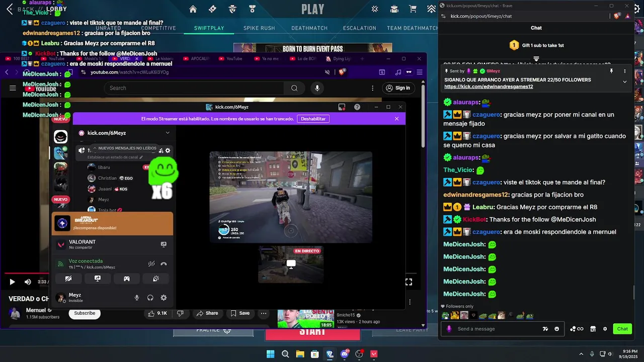Click the YouTube search magnifier button
The height and width of the screenshot is (362, 644).
294,88
